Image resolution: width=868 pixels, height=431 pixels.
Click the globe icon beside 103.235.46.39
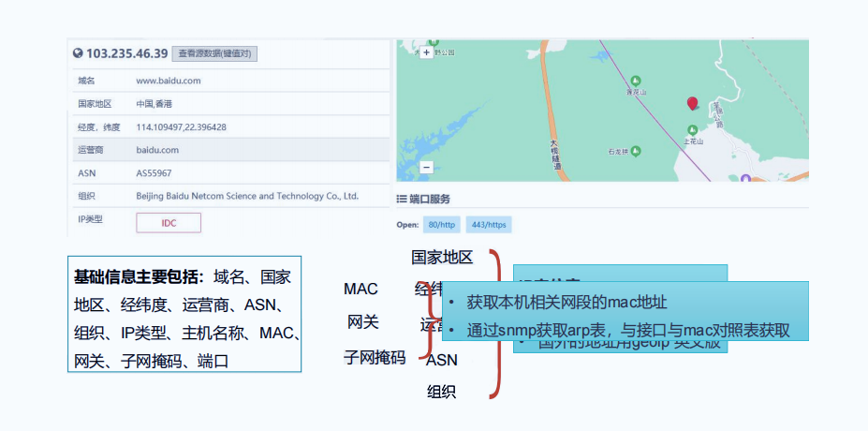point(78,53)
